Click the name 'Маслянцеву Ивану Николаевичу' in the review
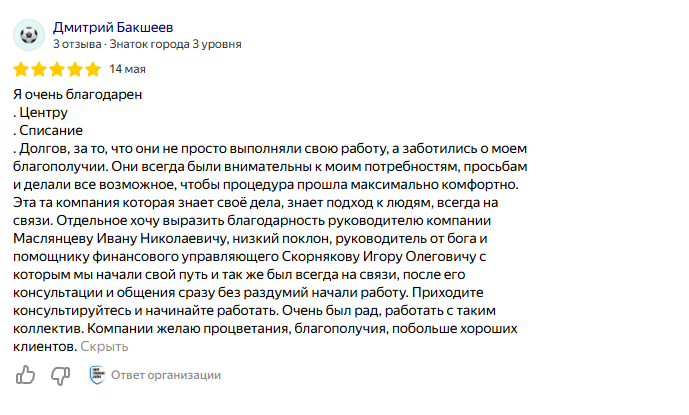This screenshot has height=415, width=689. [x=120, y=239]
